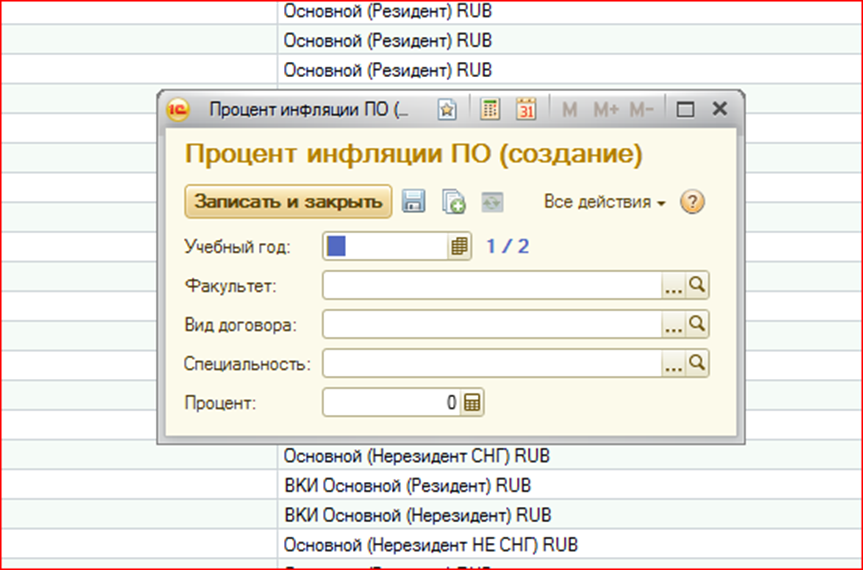Click the favorites star icon in title bar
Screen dimensions: 863x570
447,110
